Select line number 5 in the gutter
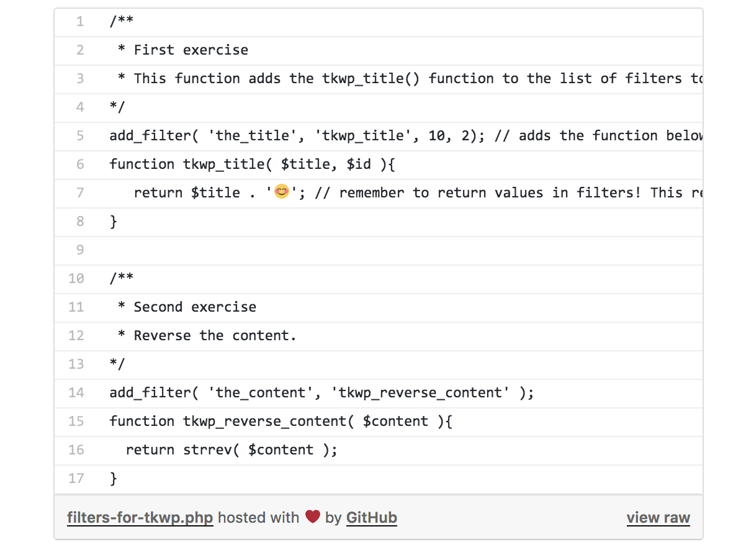This screenshot has width=741, height=560. tap(80, 135)
